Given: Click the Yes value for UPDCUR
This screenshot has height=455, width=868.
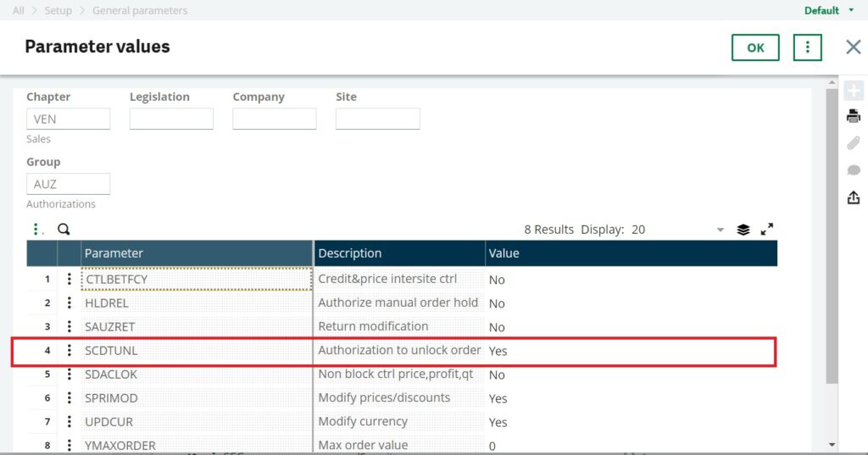Looking at the screenshot, I should [498, 422].
